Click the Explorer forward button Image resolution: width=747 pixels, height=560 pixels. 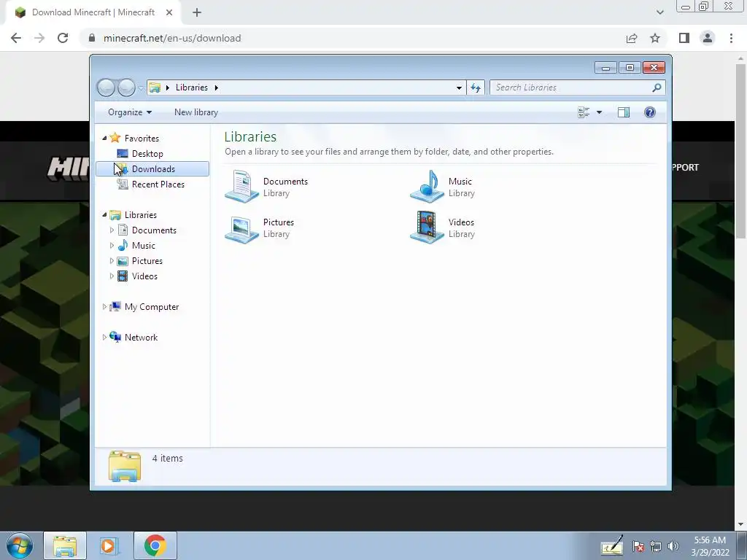[126, 87]
